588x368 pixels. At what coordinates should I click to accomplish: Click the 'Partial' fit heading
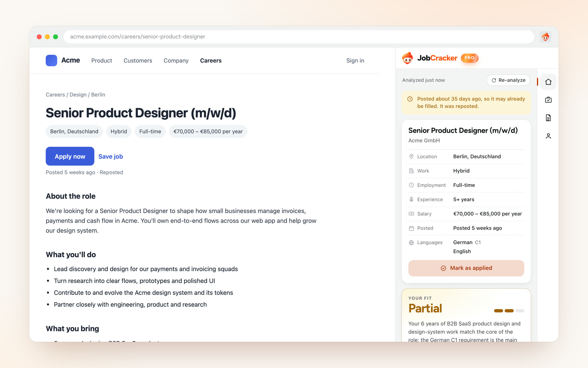[425, 308]
